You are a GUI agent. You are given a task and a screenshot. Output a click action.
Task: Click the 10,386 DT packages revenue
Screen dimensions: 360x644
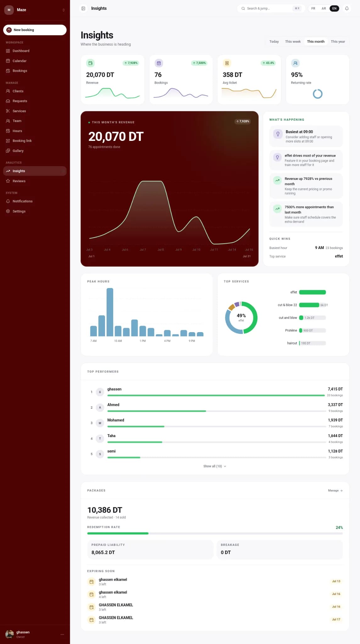pos(105,510)
